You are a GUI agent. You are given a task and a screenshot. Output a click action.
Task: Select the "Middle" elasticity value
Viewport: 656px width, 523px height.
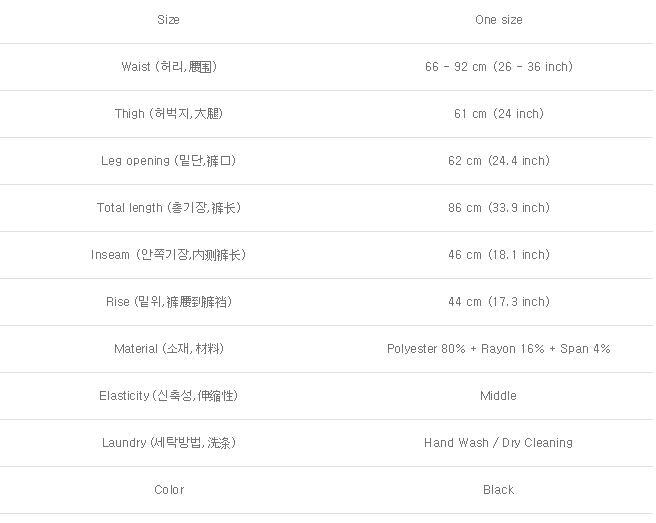tap(498, 396)
